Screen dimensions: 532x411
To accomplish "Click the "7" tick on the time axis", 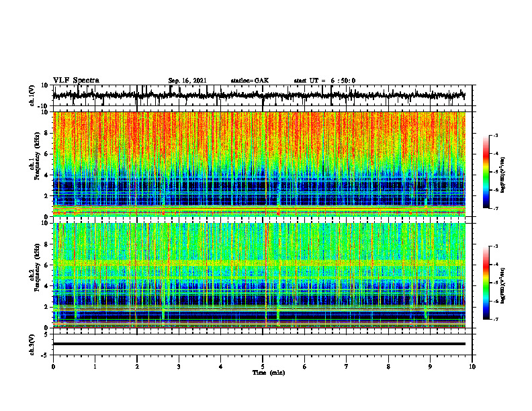I will (x=347, y=367).
